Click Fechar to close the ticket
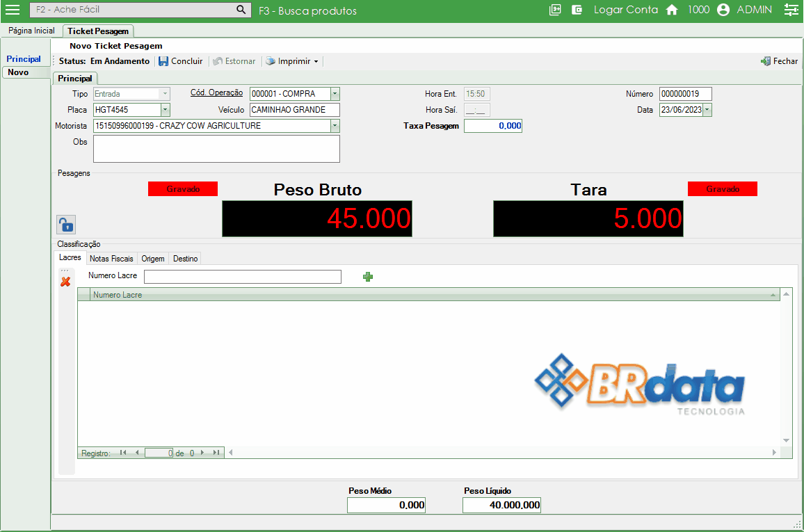Viewport: 804px width, 532px height. [x=780, y=61]
